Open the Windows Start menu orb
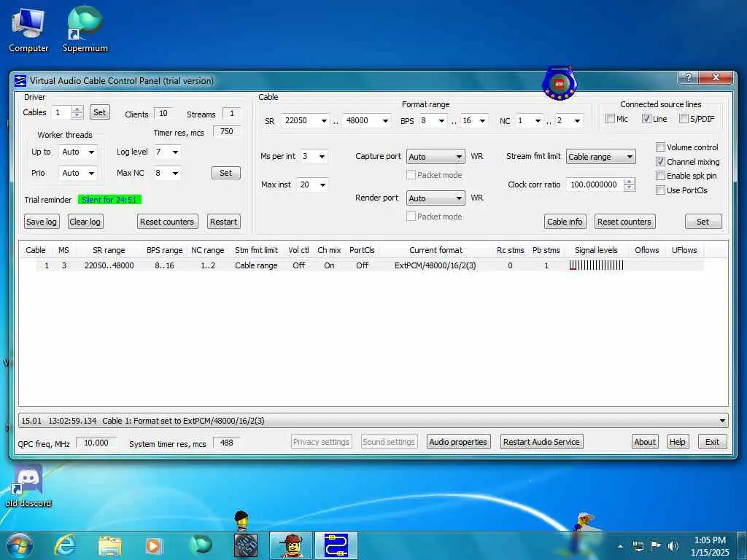Image resolution: width=747 pixels, height=560 pixels. 20,545
